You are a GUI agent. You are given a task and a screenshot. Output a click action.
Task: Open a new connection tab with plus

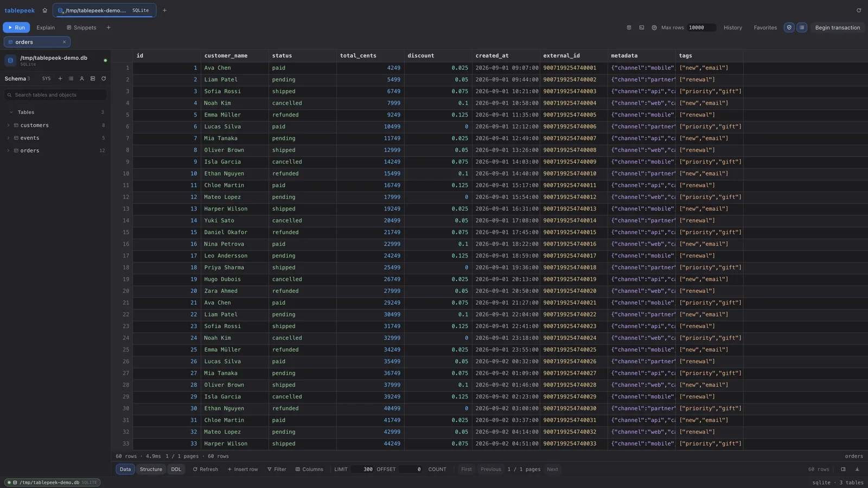[x=164, y=10]
